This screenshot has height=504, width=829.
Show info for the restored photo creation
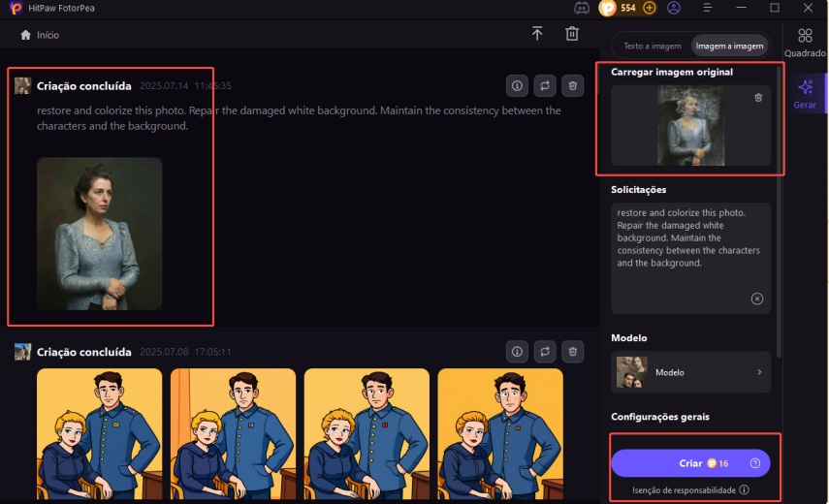(x=517, y=86)
